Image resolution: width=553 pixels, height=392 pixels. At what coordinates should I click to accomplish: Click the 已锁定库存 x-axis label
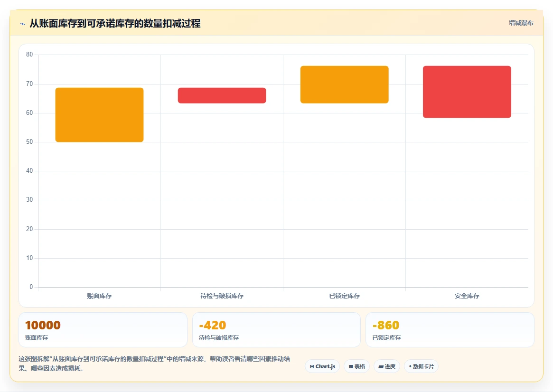click(x=345, y=296)
